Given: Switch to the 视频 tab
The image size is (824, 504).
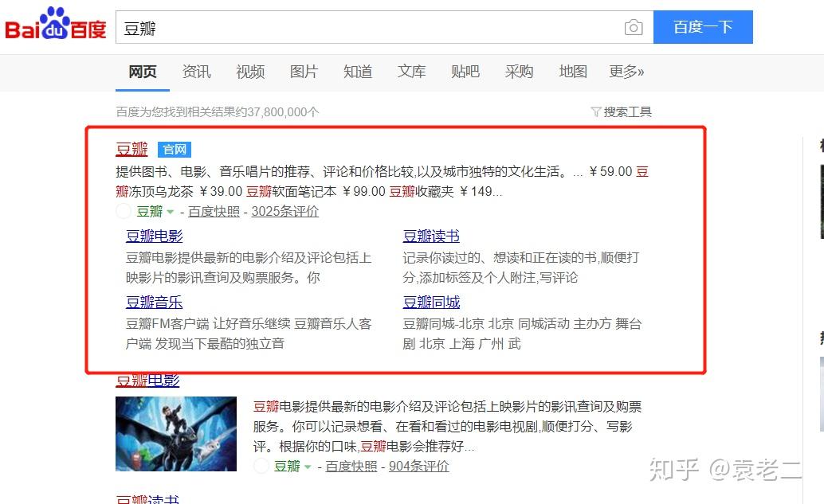Looking at the screenshot, I should click(250, 72).
